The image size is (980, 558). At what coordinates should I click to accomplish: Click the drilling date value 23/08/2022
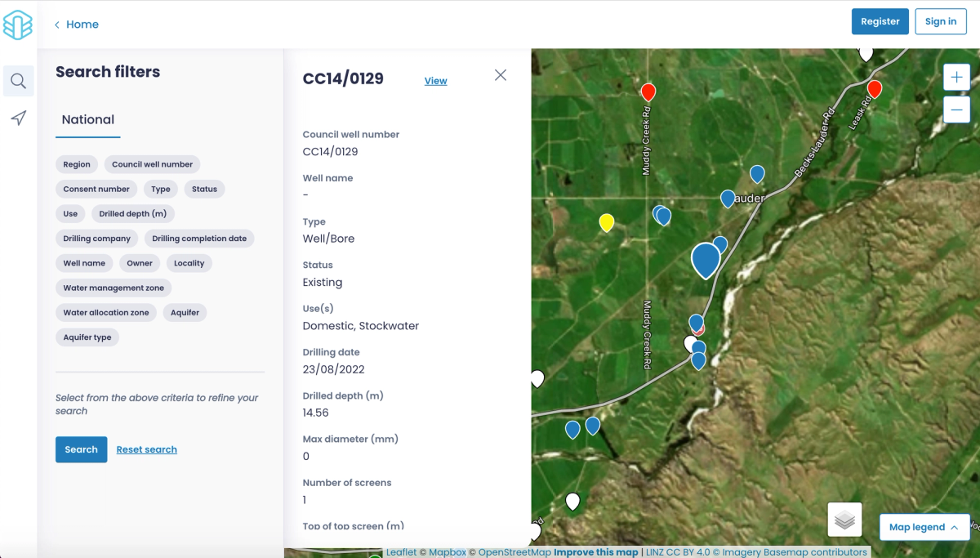tap(333, 369)
